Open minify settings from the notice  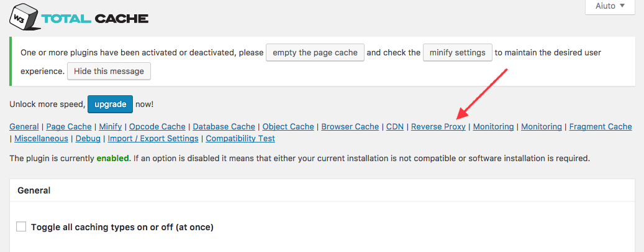458,53
